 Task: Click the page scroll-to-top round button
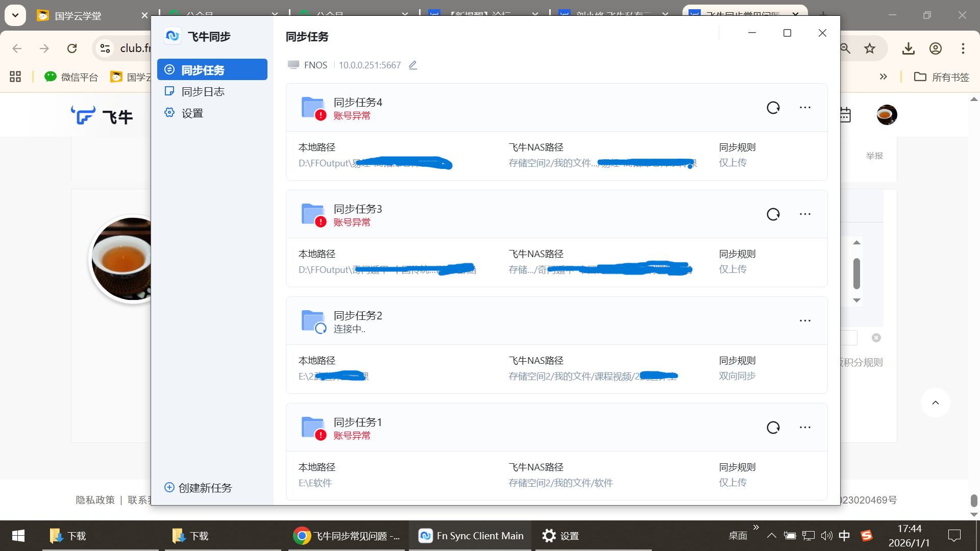(x=935, y=403)
